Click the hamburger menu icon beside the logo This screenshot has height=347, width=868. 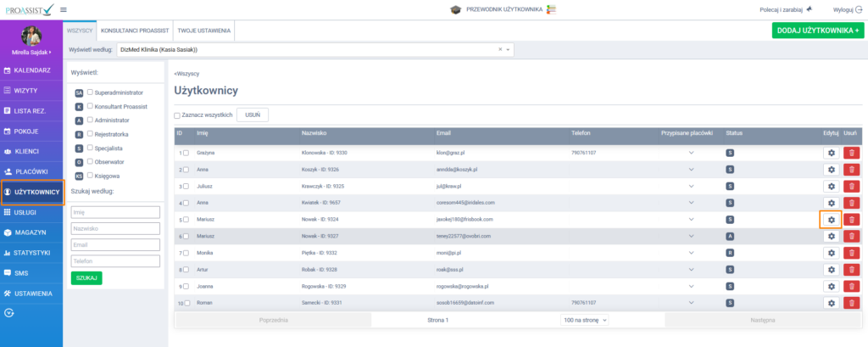pos(64,9)
